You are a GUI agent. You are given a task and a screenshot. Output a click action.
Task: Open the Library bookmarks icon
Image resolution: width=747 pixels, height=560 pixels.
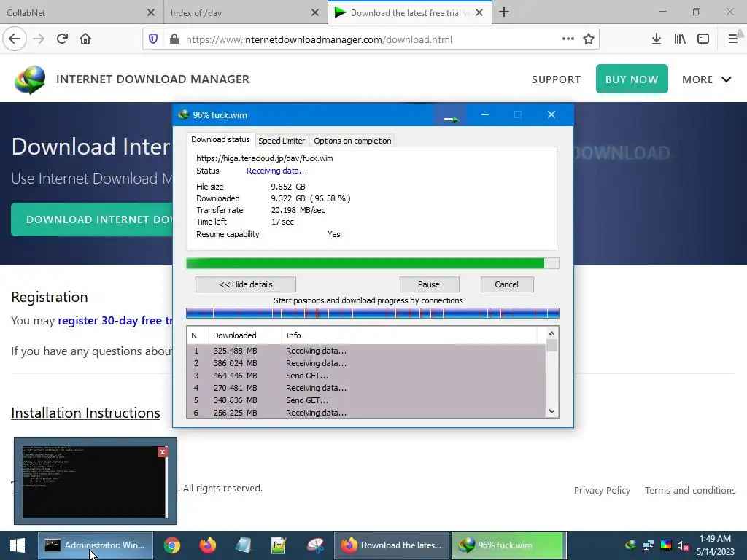click(x=680, y=39)
